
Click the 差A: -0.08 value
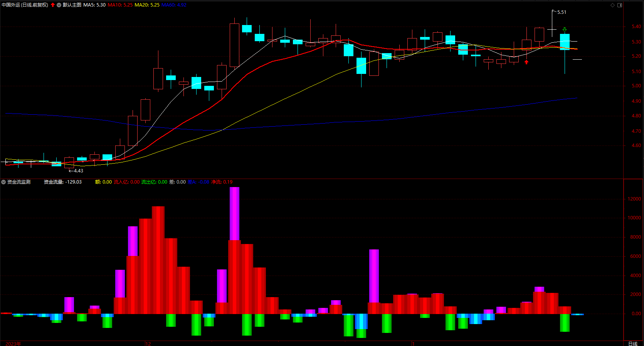coord(198,182)
